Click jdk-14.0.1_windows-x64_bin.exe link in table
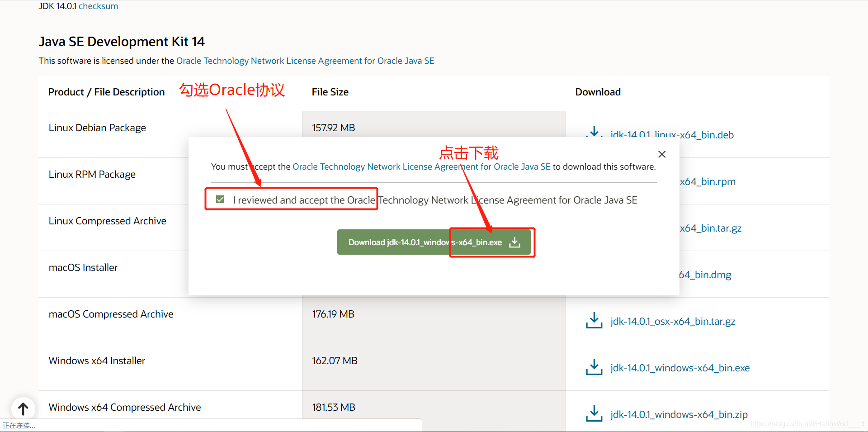Image resolution: width=868 pixels, height=432 pixels. [x=680, y=368]
